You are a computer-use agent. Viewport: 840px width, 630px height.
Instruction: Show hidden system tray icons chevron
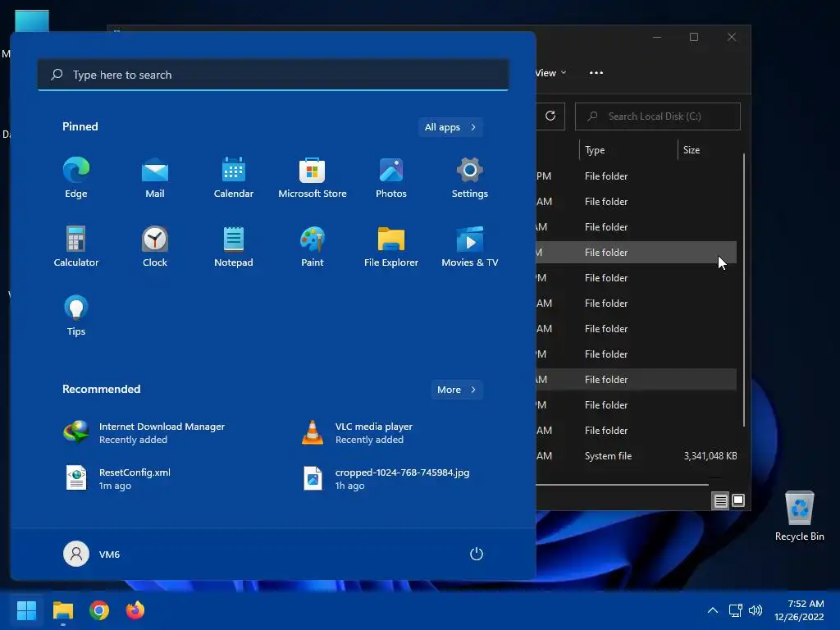pyautogui.click(x=713, y=610)
